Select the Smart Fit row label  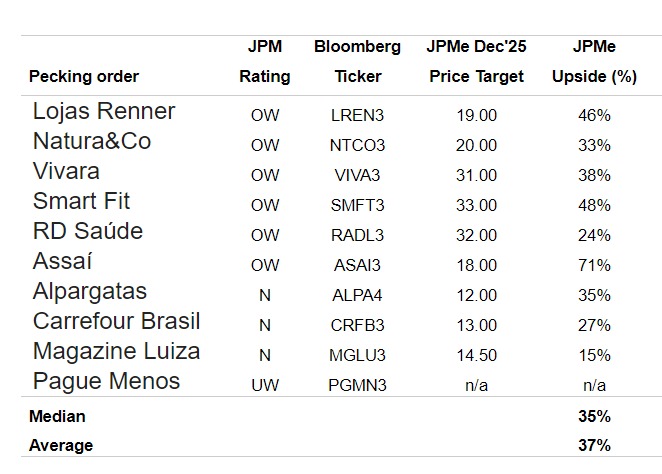[81, 201]
